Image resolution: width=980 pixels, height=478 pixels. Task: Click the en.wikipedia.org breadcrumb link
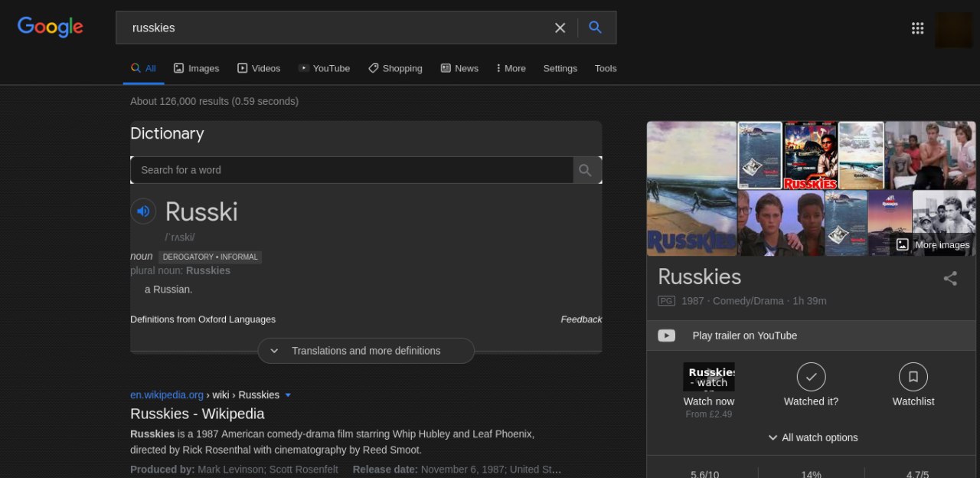click(x=167, y=395)
